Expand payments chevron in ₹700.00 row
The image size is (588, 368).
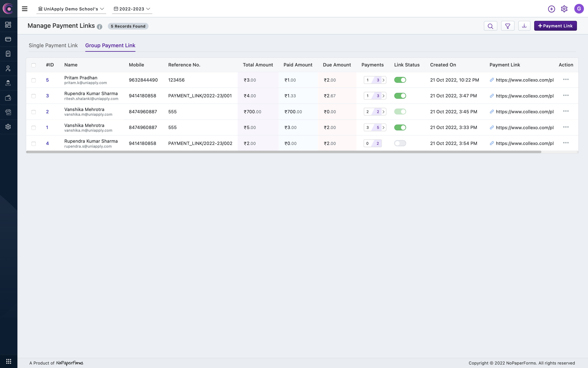pyautogui.click(x=384, y=112)
